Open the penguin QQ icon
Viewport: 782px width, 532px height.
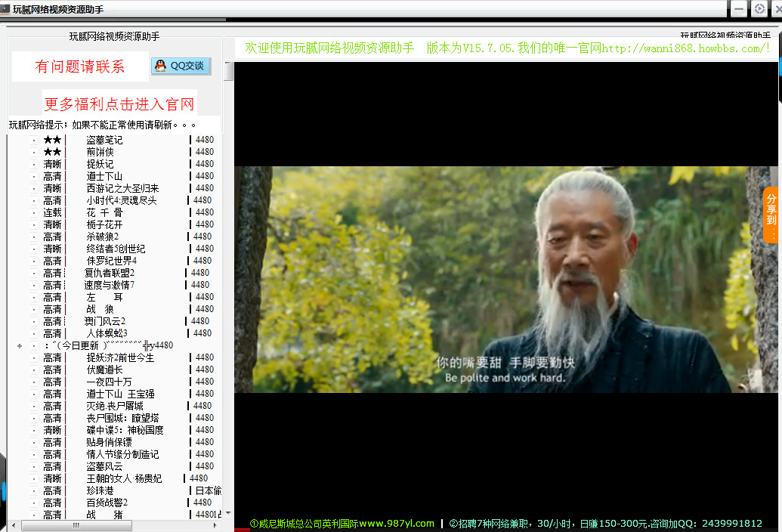(160, 66)
